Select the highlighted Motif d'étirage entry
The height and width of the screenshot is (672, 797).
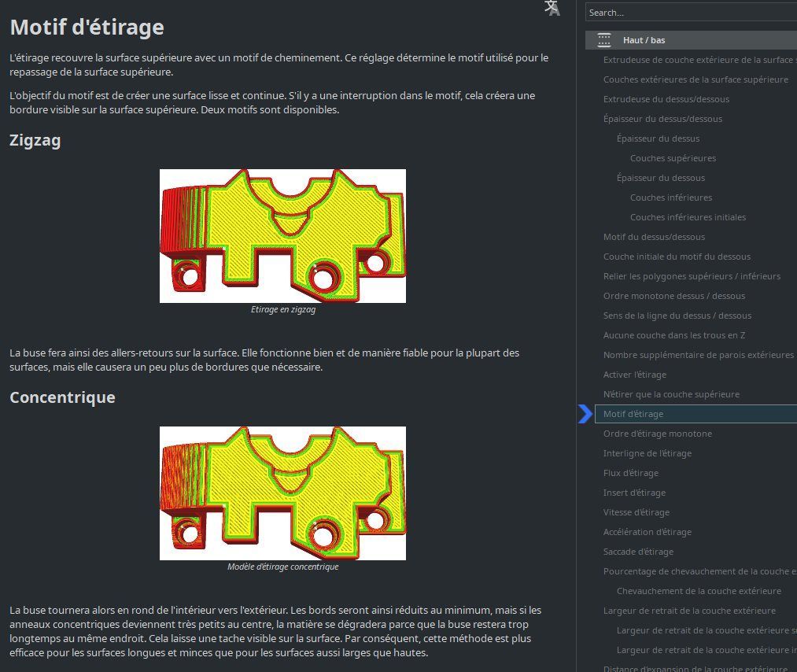pos(696,414)
